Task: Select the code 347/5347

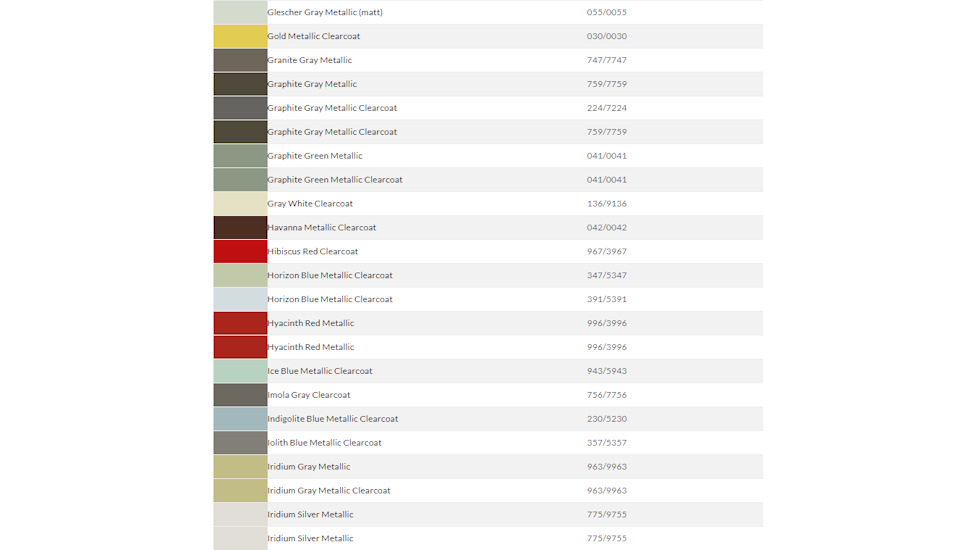Action: pyautogui.click(x=607, y=275)
